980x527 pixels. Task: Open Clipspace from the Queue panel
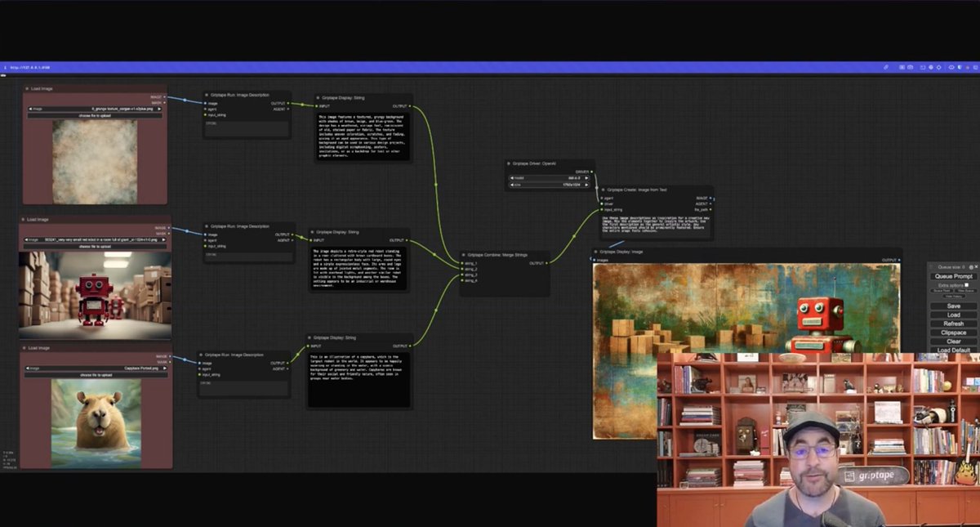(953, 333)
